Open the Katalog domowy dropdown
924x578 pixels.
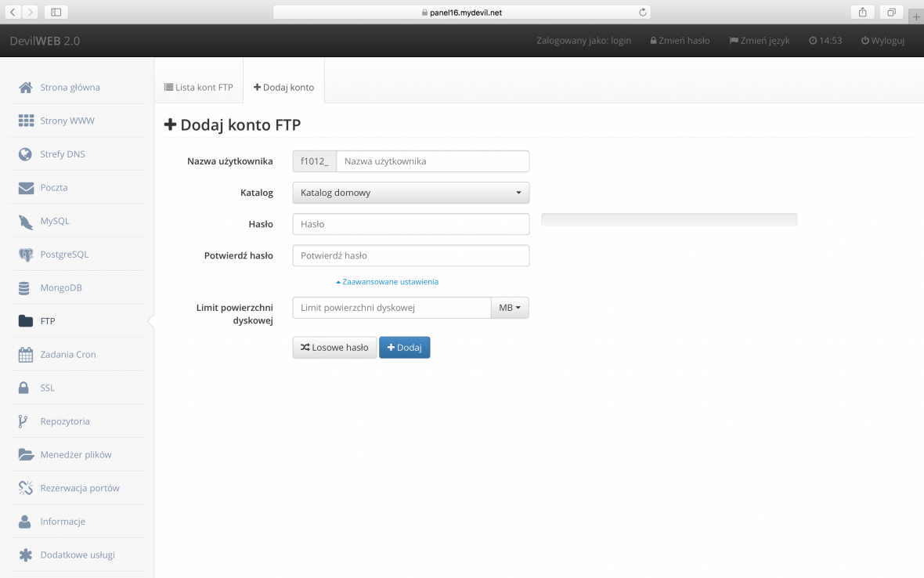tap(410, 193)
